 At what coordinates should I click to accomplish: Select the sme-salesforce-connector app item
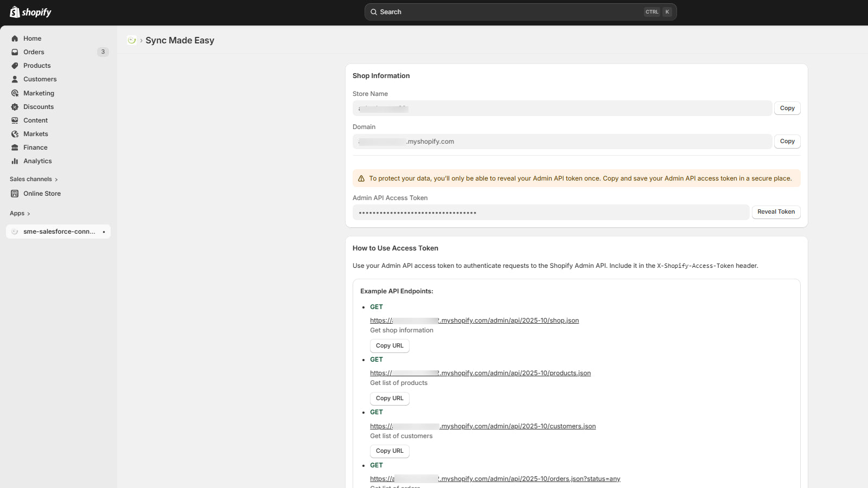click(x=59, y=232)
